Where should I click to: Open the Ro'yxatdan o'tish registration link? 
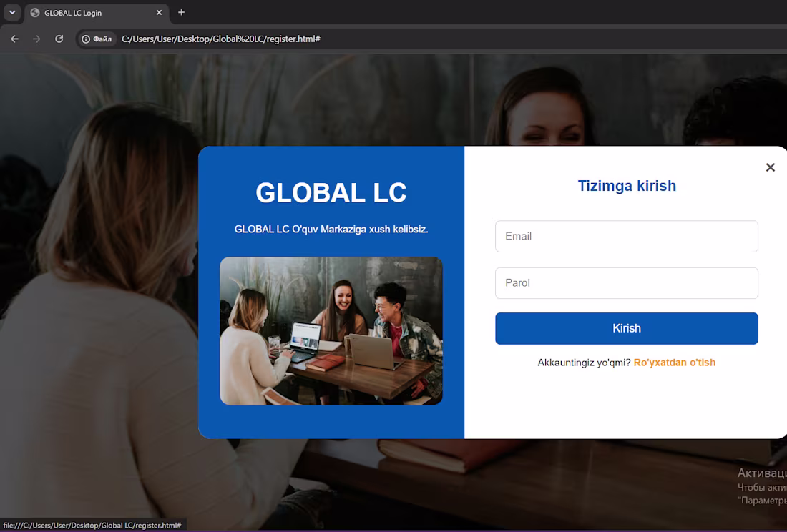674,363
